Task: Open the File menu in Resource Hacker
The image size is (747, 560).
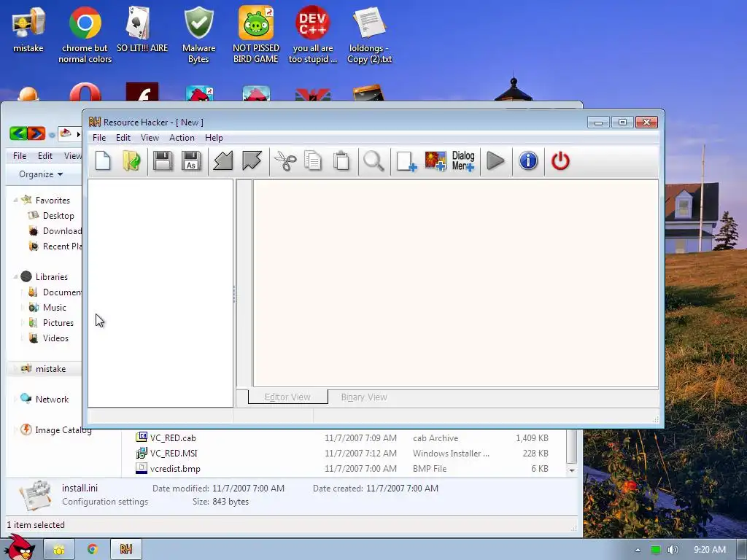Action: coord(99,138)
